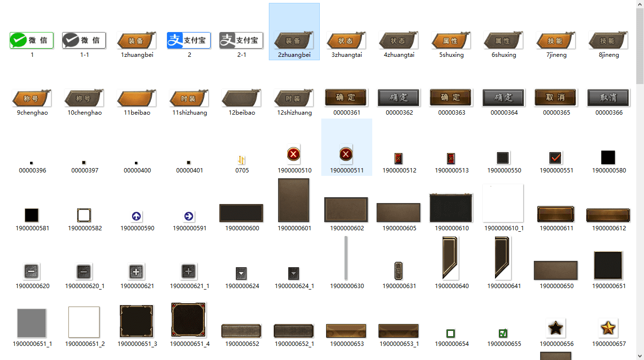Screen dimensions: 644x360
Task: Select small empty box 1900000654
Action: (x=451, y=333)
